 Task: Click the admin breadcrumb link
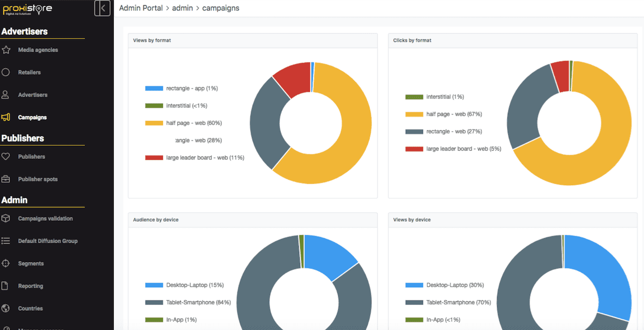(182, 8)
